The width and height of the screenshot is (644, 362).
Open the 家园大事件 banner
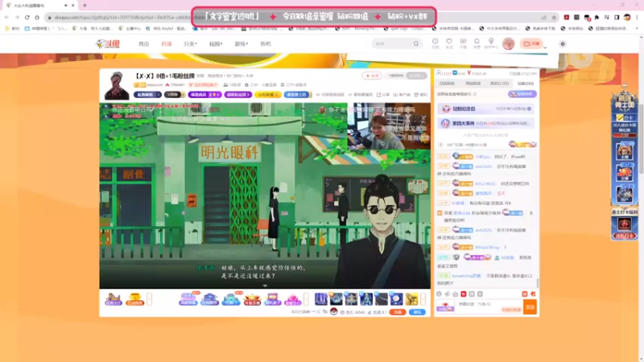486,123
